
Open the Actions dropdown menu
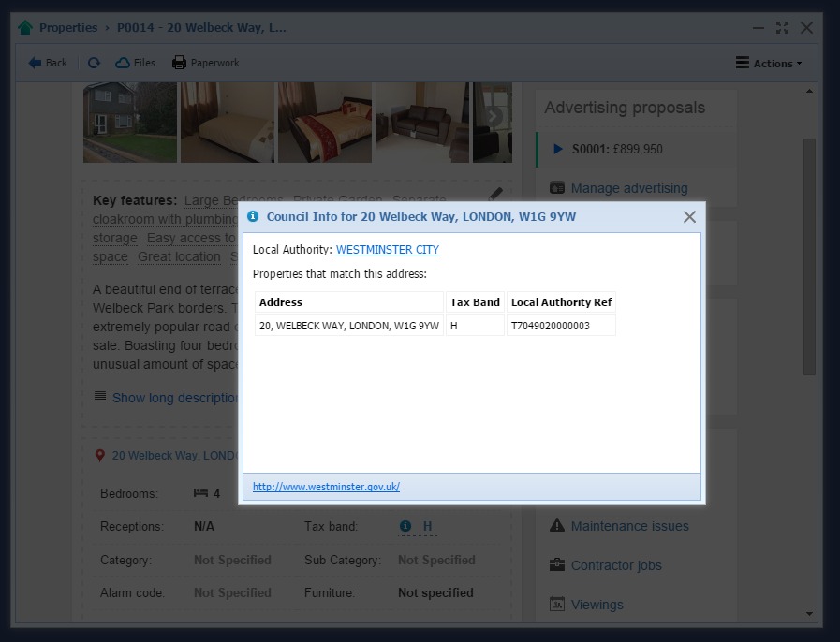pos(769,63)
